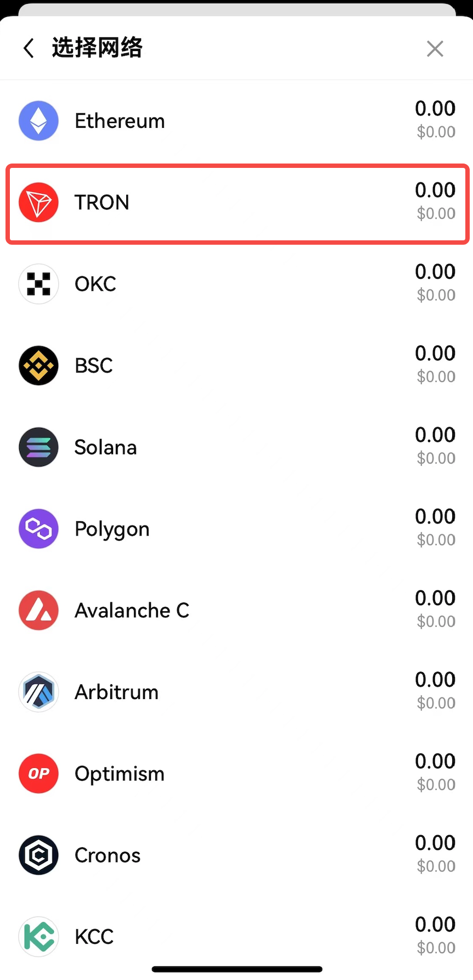
Task: Tap the Ethereum network logo icon
Action: coord(38,121)
